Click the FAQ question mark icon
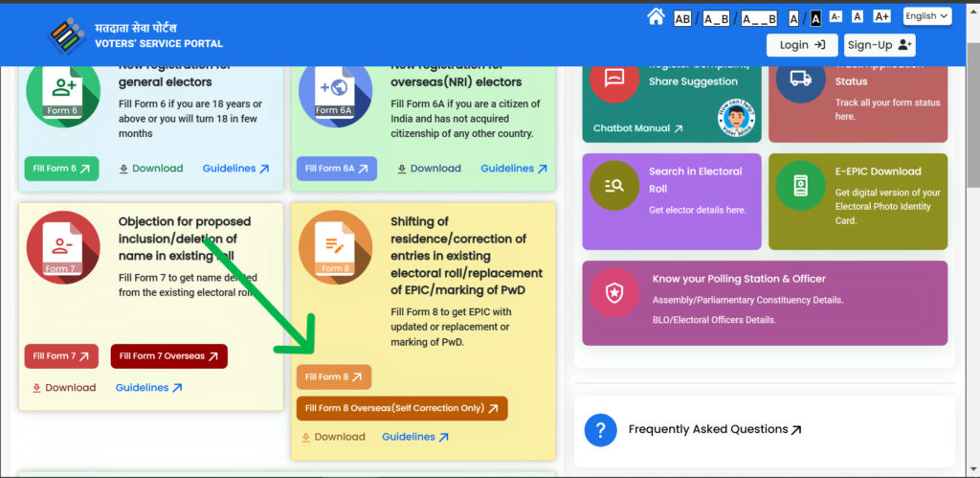980x478 pixels. click(x=600, y=429)
